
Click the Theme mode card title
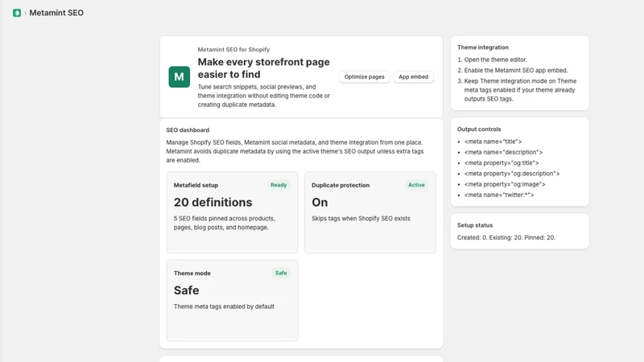coord(192,274)
